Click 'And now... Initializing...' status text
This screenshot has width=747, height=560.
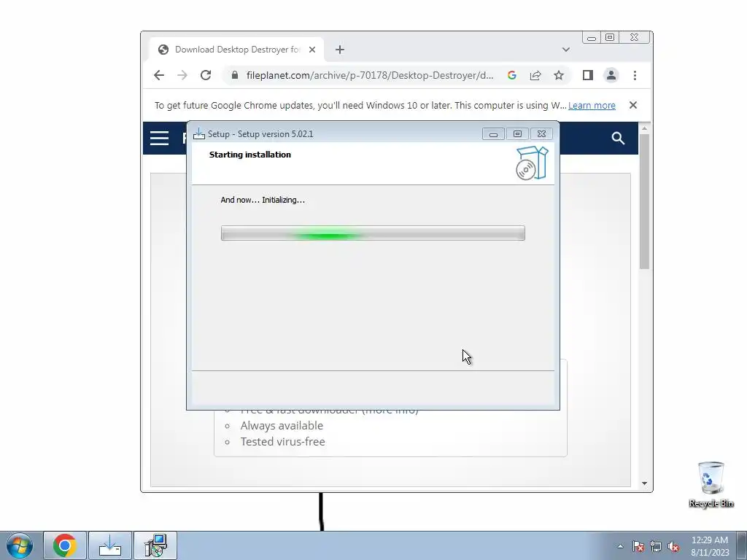coord(263,200)
